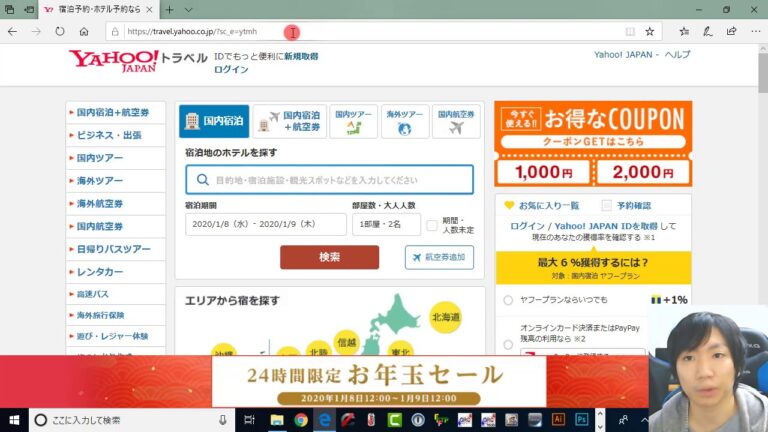This screenshot has height=432, width=768.
Task: Open 日帰りバスツアー in sidebar
Action: coord(116,249)
